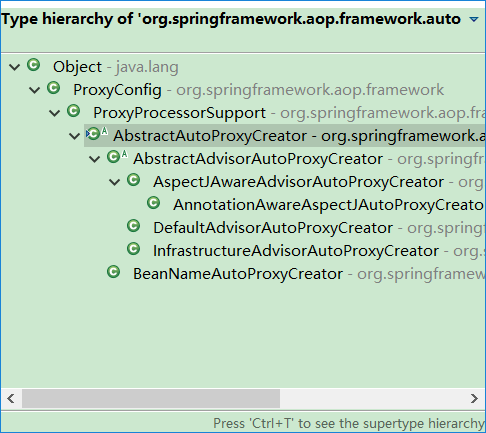
Task: Select Object in the hierarchy
Action: 77,67
